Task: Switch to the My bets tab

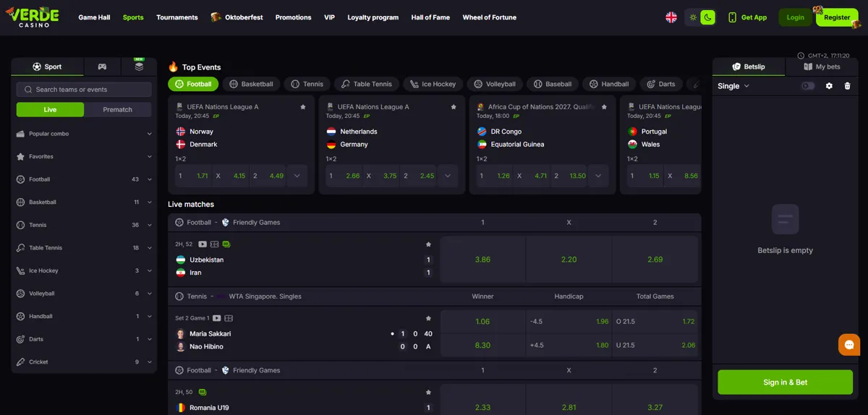Action: [822, 67]
